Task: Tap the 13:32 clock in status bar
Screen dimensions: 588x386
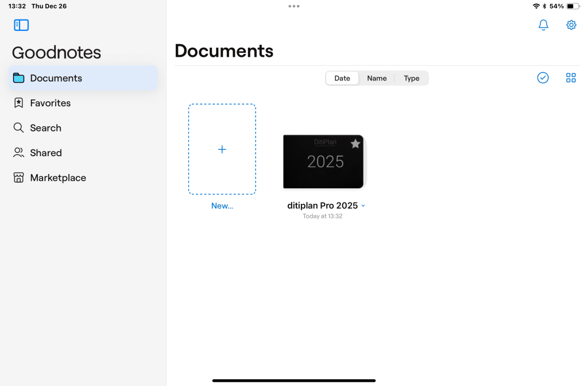Action: pos(17,6)
